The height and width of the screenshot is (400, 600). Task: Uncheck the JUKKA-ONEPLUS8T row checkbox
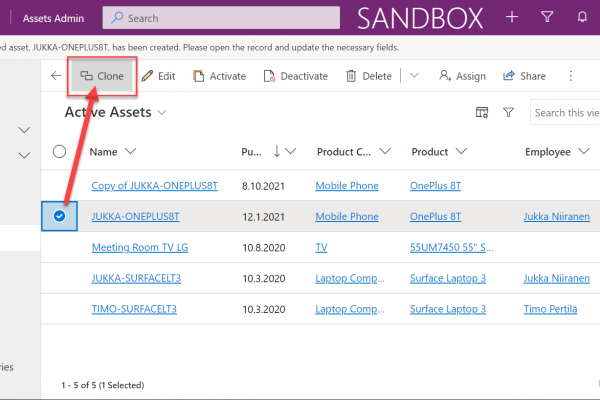59,216
